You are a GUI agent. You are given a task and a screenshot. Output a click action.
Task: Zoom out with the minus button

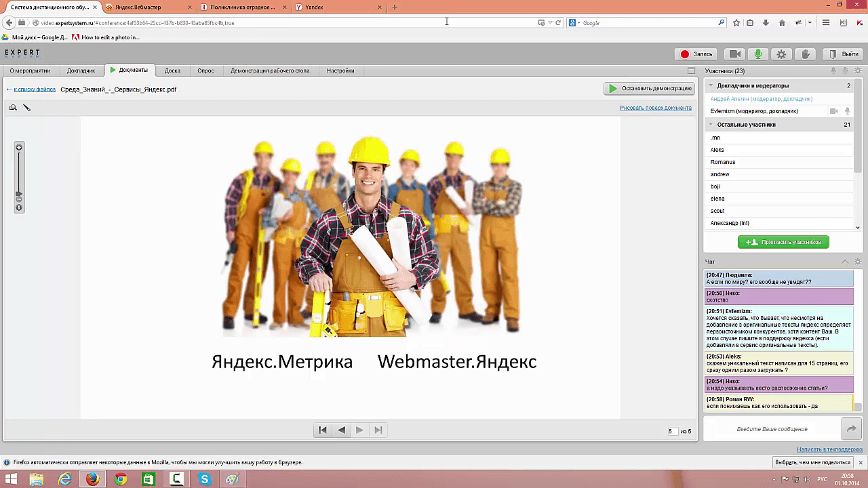click(19, 201)
